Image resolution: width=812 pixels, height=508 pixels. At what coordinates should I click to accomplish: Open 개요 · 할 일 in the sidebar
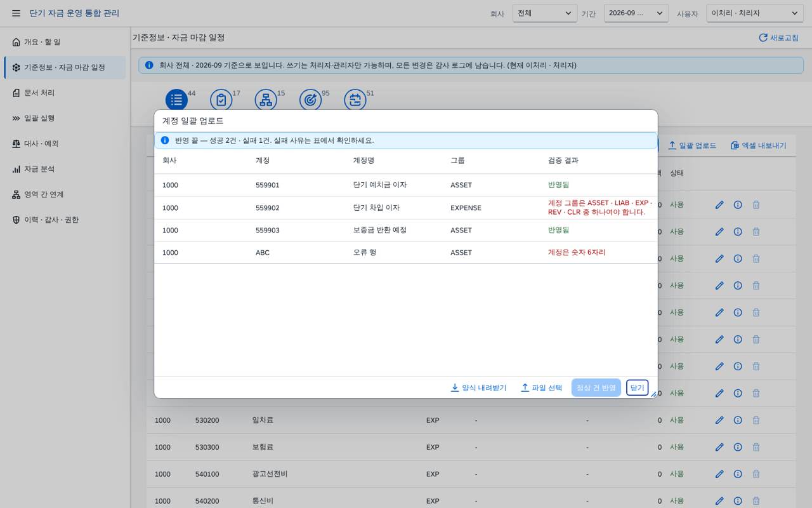point(65,42)
